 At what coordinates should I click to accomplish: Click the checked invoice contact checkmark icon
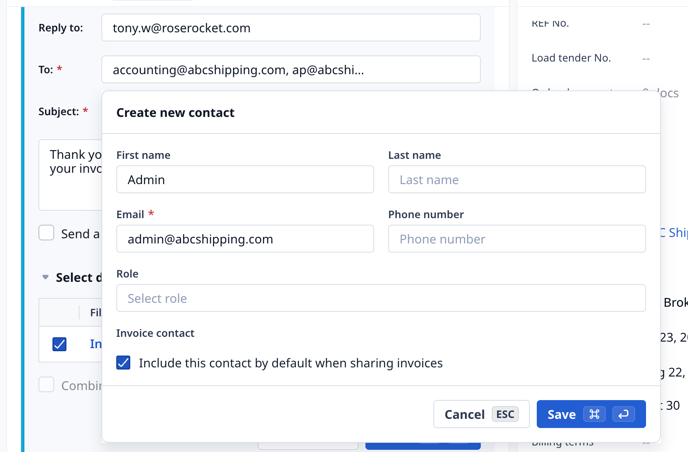coord(123,363)
